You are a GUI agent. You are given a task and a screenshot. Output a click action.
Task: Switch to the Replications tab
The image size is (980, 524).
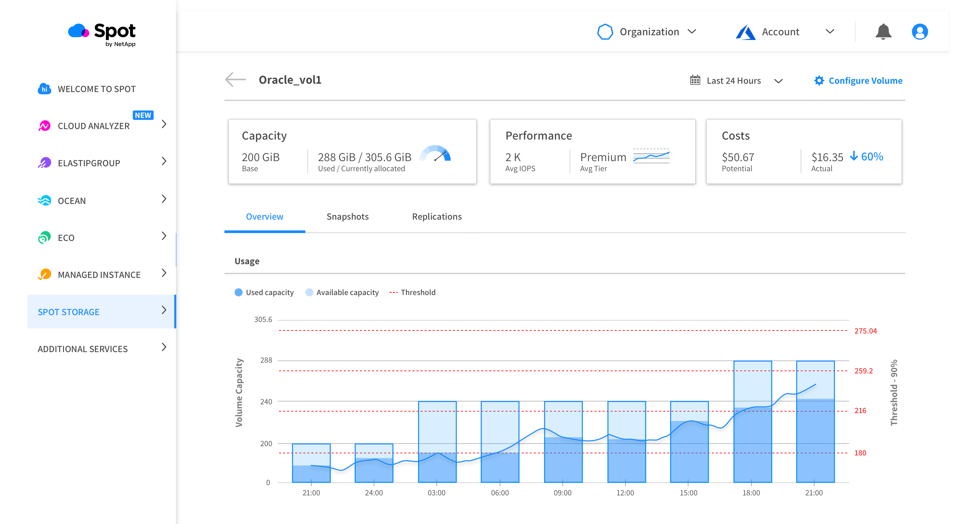437,216
